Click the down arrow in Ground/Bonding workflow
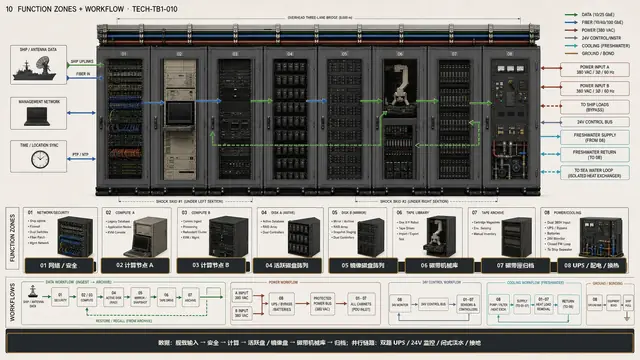The height and width of the screenshot is (360, 640). pos(627,316)
